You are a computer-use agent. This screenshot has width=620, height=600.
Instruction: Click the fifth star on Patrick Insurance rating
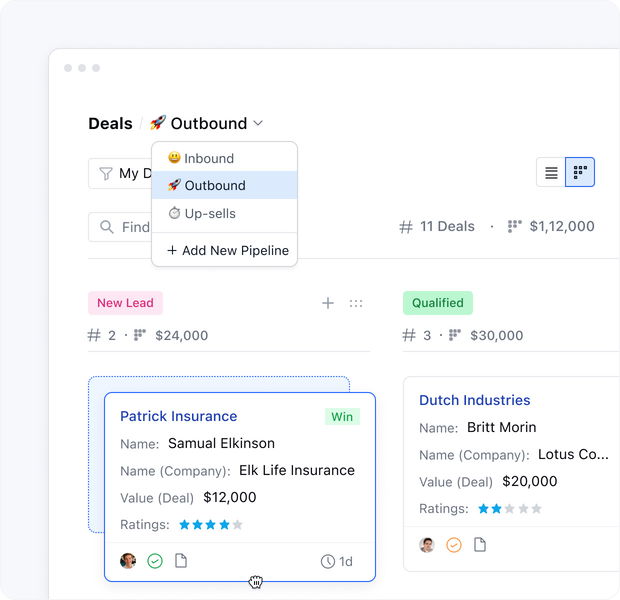point(237,524)
